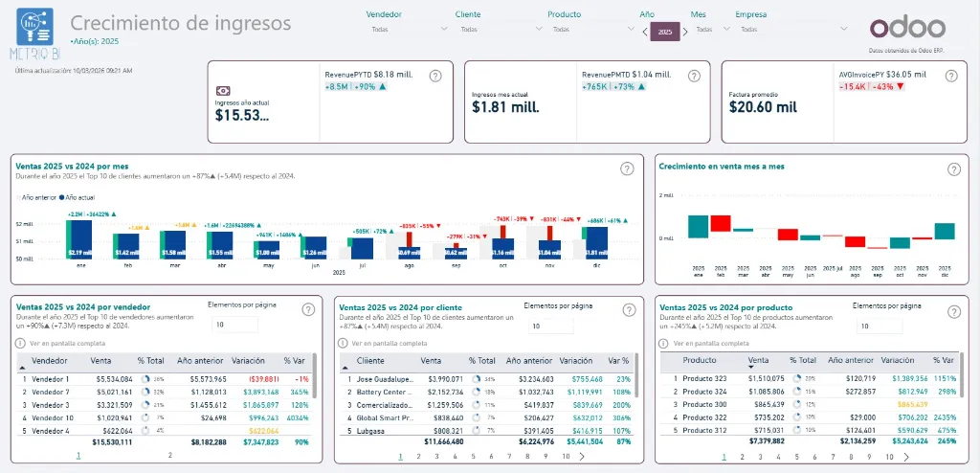Go to next year with right arrow
Image resolution: width=980 pixels, height=473 pixels.
pyautogui.click(x=685, y=32)
